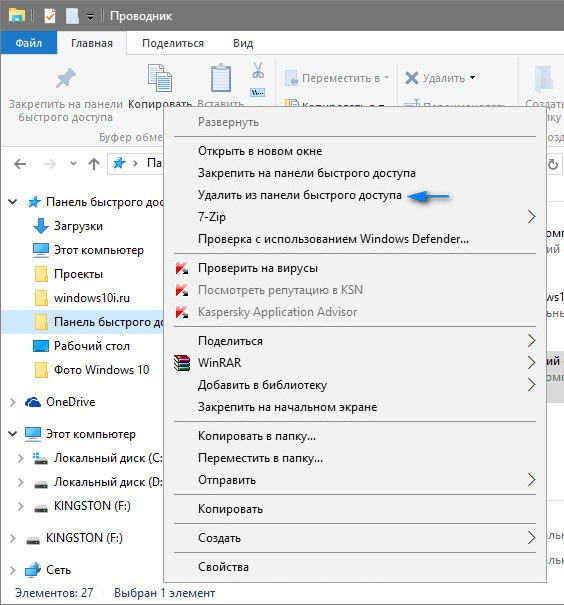
Task: Click the Paste clipboard icon in the ribbon
Action: (x=221, y=78)
